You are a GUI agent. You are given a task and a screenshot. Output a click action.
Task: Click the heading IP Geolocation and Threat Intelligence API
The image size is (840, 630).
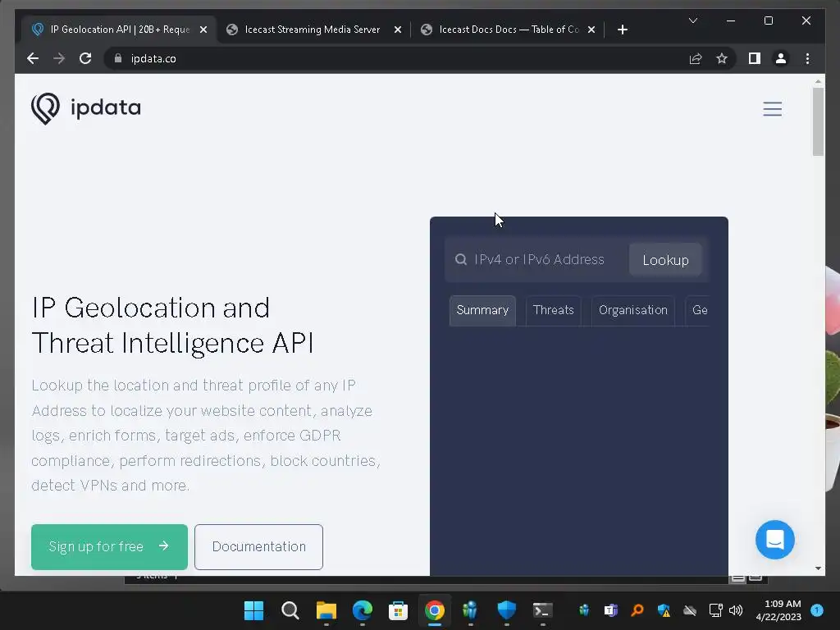(172, 325)
